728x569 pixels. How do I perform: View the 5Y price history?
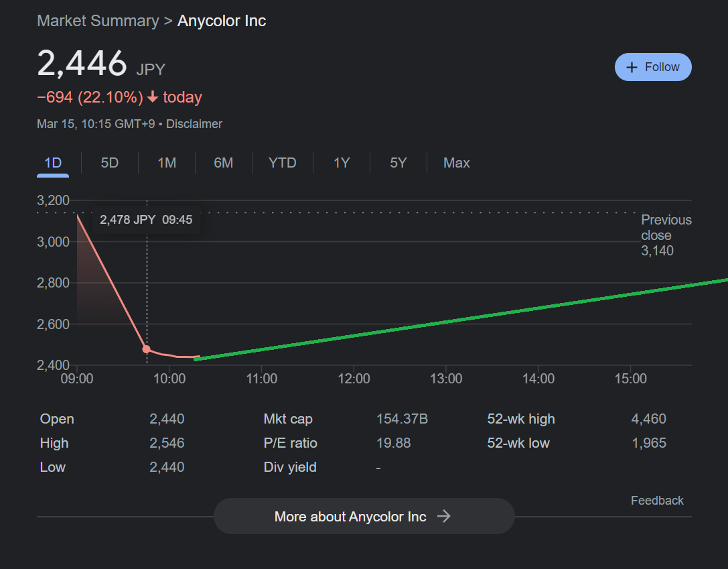[398, 163]
